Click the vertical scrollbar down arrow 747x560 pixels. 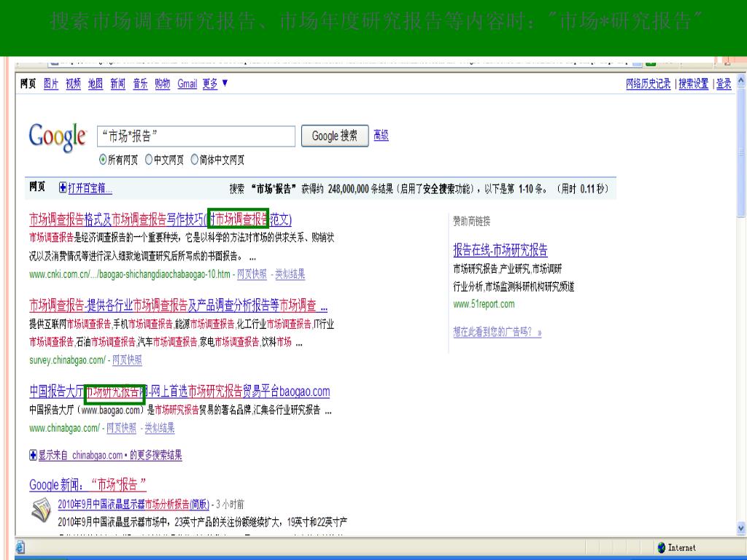click(x=741, y=528)
